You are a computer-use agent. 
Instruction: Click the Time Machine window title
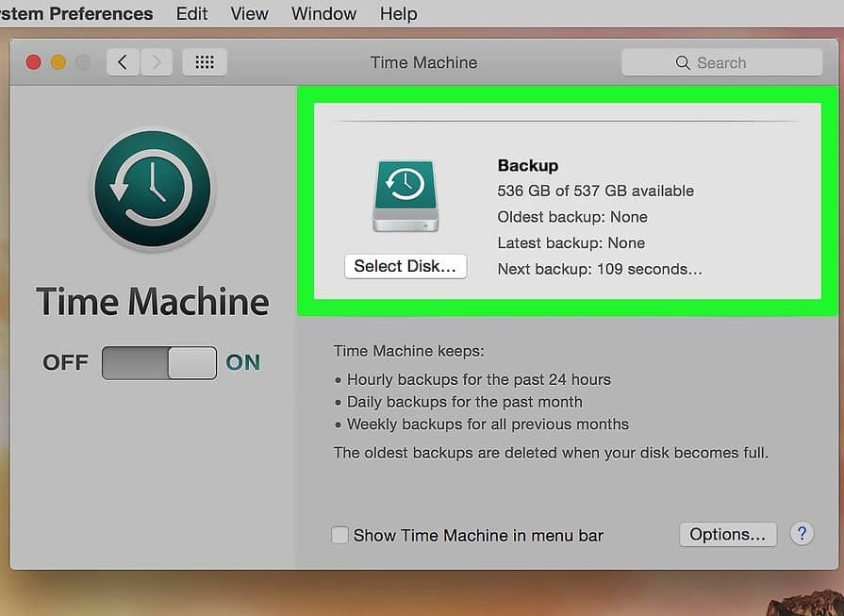[x=423, y=62]
